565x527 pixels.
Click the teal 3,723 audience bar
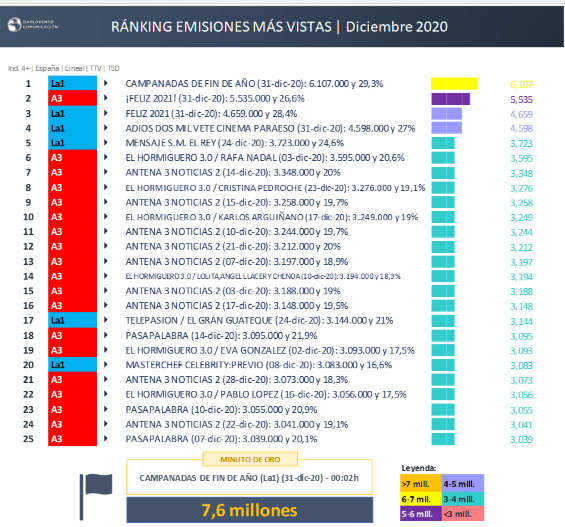pyautogui.click(x=443, y=143)
